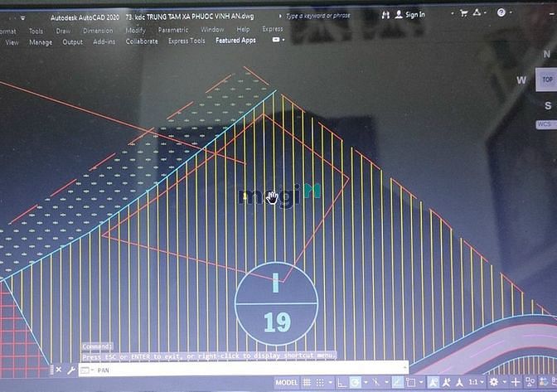Open the WCS coordinate system dropdown
Image resolution: width=557 pixels, height=392 pixels.
pos(546,124)
